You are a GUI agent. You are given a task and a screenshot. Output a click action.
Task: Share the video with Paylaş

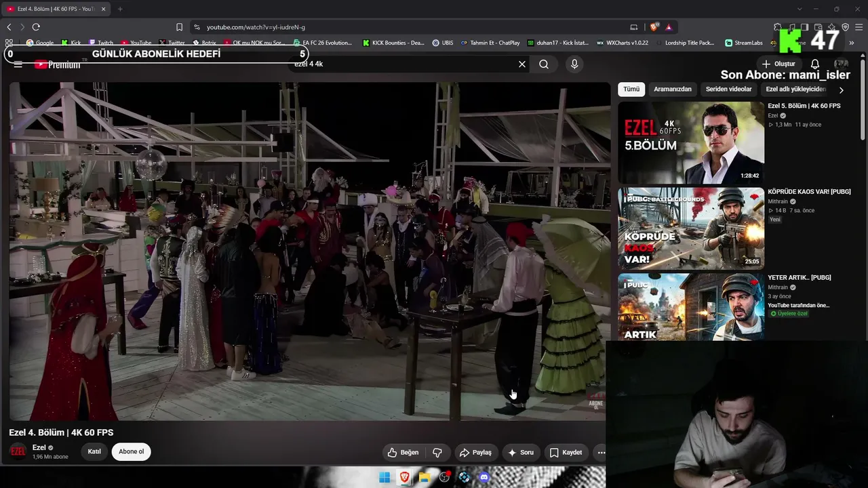(x=475, y=452)
